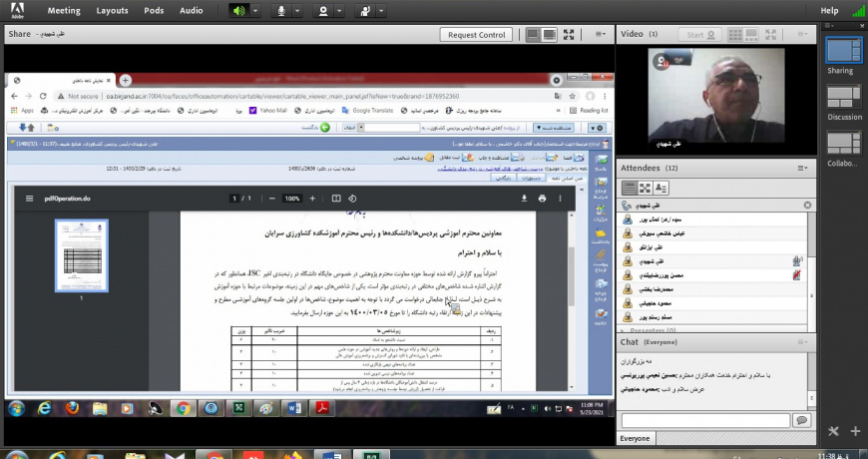The height and width of the screenshot is (459, 868).
Task: Click the layout bar tools icon at bottom
Action: coord(834,431)
